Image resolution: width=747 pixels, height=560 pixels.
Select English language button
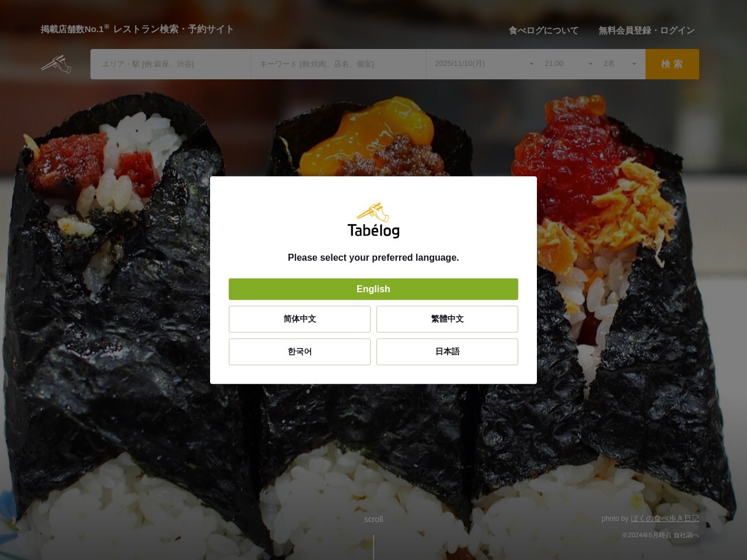(x=373, y=289)
